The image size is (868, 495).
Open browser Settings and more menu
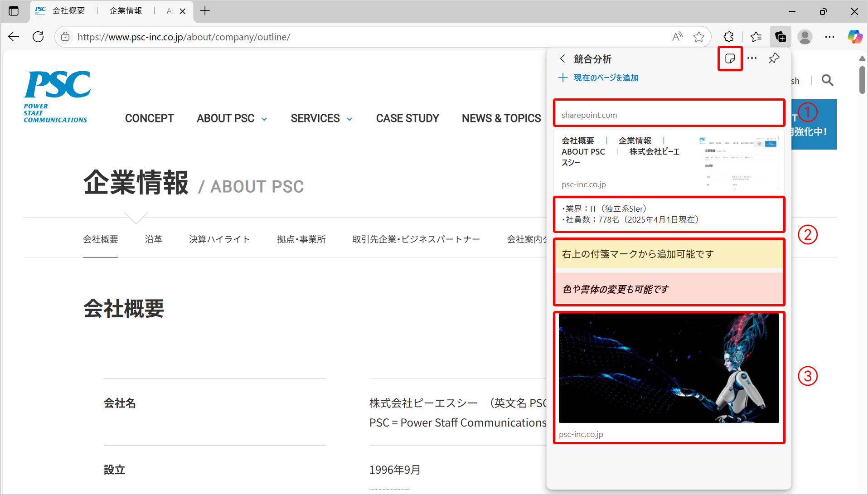[x=829, y=37]
